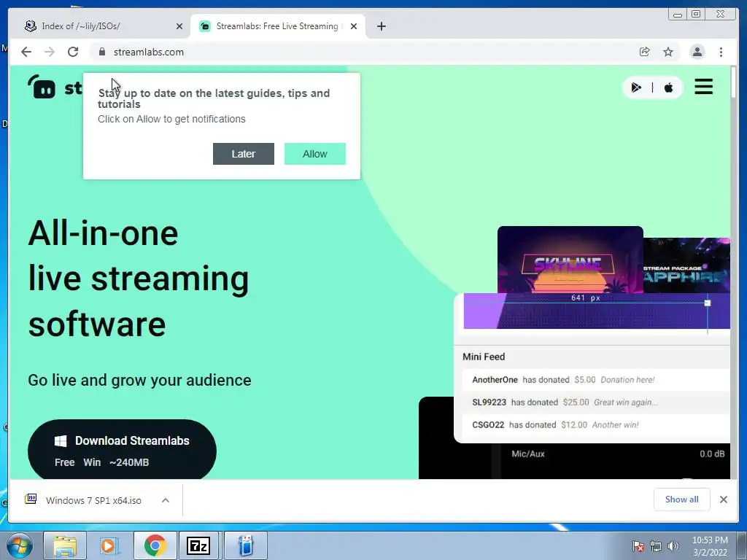This screenshot has width=747, height=560.
Task: Click the blue USB tool taskbar icon
Action: coord(245,545)
